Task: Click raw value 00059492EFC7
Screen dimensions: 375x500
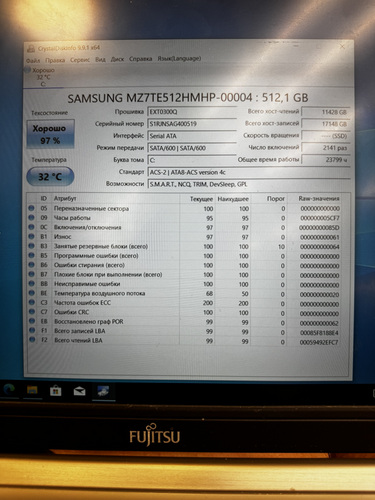Action: point(319,342)
